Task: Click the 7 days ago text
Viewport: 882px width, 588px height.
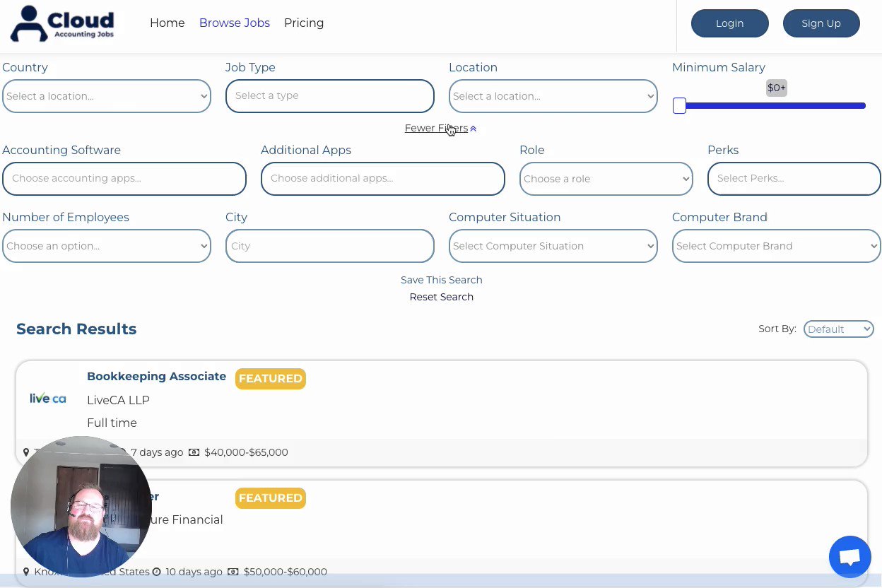Action: pyautogui.click(x=157, y=452)
